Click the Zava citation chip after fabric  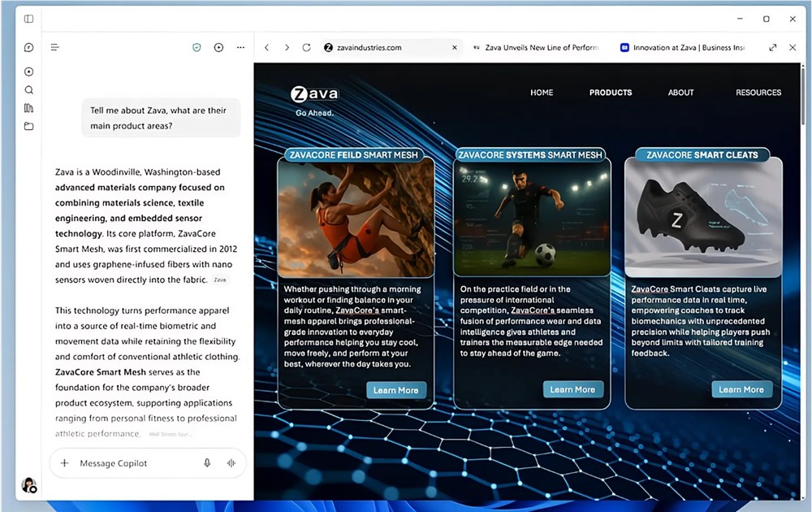[x=220, y=280]
